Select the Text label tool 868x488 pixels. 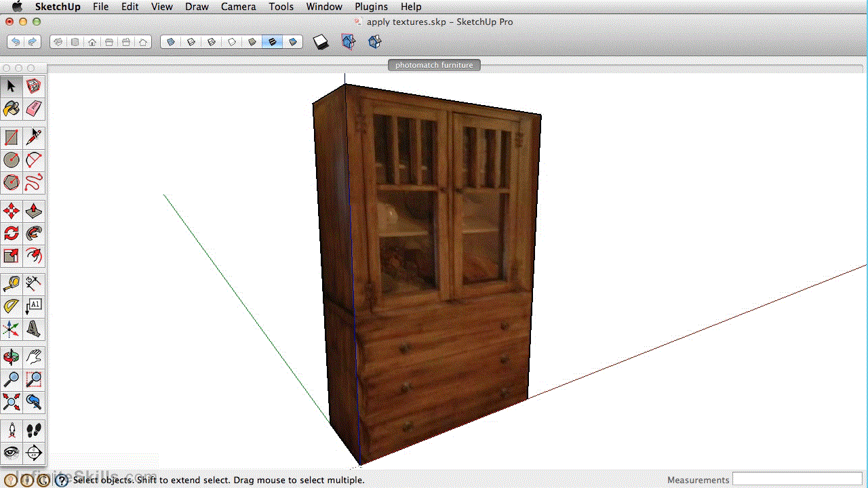pyautogui.click(x=34, y=306)
